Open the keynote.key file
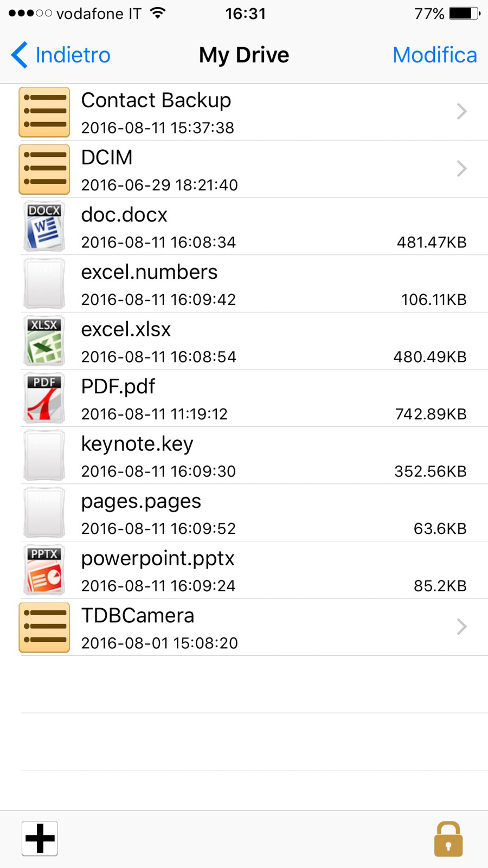488x868 pixels. 137,444
